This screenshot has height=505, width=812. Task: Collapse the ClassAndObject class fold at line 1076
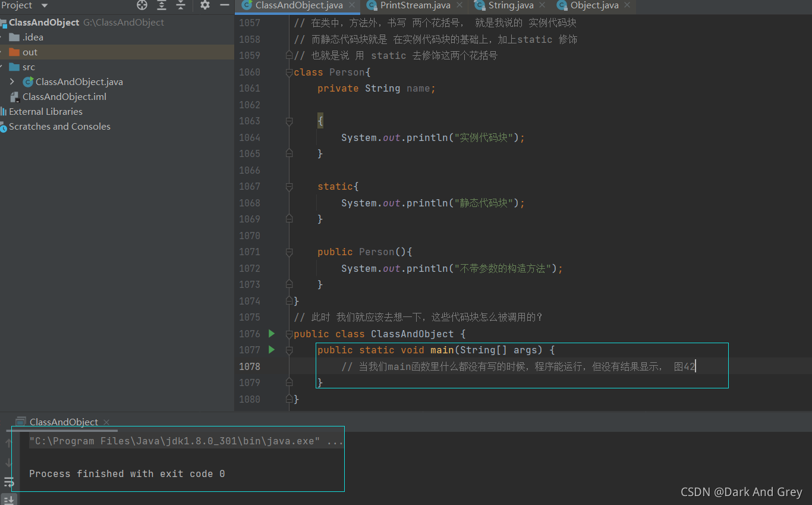point(289,334)
